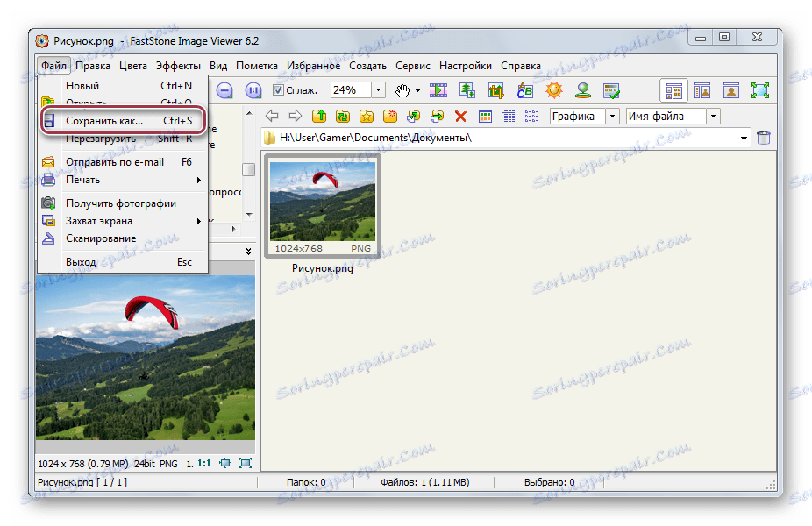Go back with left arrow icon
The height and width of the screenshot is (526, 812).
click(x=272, y=116)
